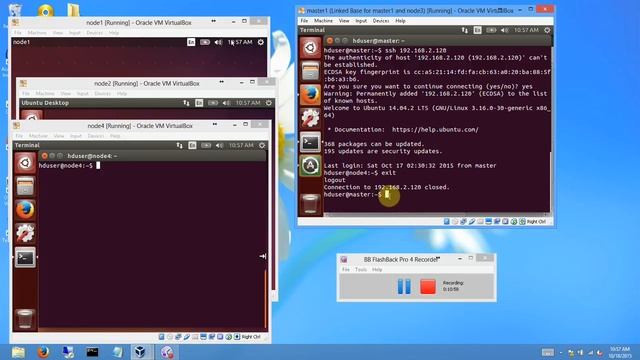This screenshot has width=640, height=360.
Task: Click the node4 terminal prompt line
Action: click(69, 166)
